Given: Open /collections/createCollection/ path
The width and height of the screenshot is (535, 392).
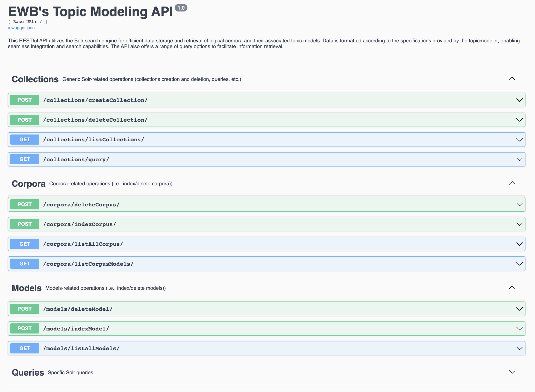Looking at the screenshot, I should click(95, 100).
